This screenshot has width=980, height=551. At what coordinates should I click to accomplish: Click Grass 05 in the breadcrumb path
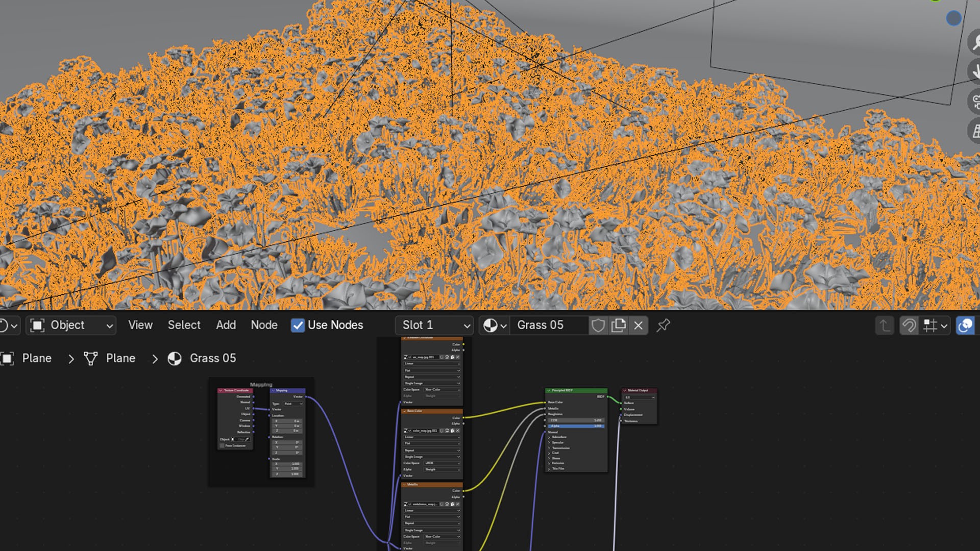coord(212,359)
